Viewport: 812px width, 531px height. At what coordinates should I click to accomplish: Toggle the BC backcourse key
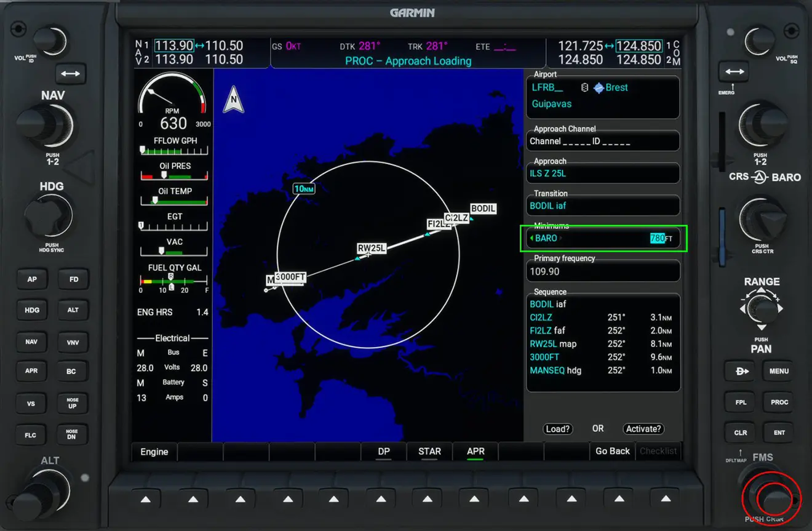pos(72,372)
